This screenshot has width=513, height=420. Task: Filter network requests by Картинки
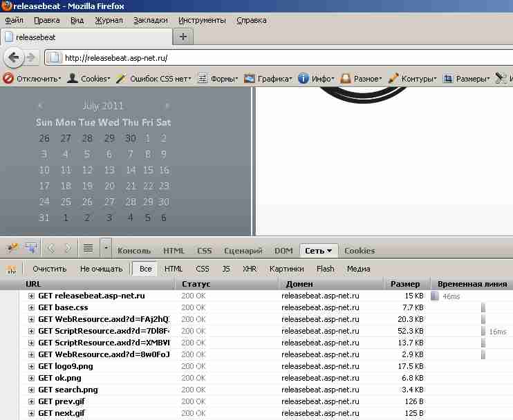pyautogui.click(x=287, y=269)
